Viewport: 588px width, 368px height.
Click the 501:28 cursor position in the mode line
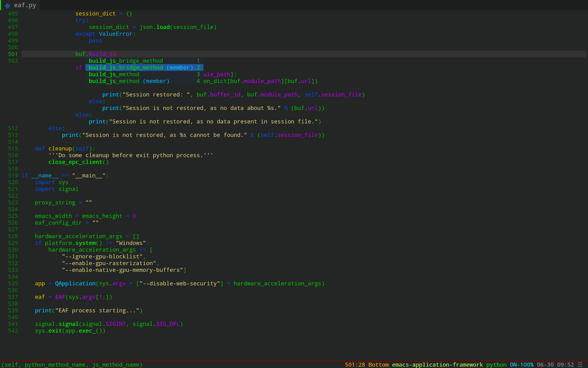tap(355, 365)
